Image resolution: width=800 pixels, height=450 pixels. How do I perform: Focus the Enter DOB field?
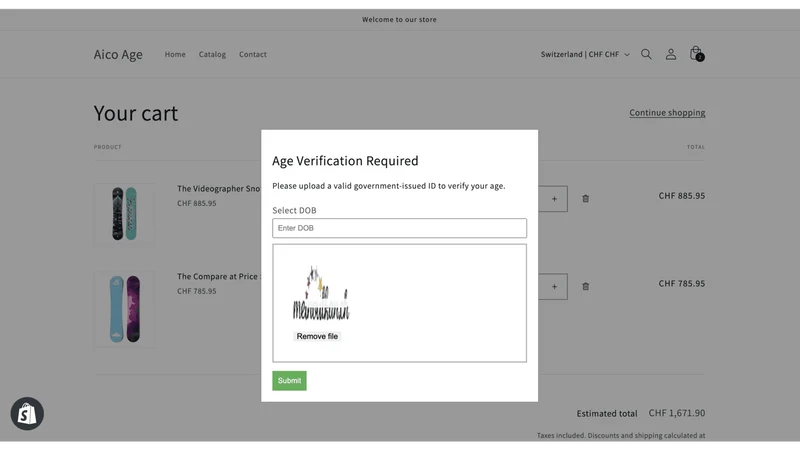399,228
